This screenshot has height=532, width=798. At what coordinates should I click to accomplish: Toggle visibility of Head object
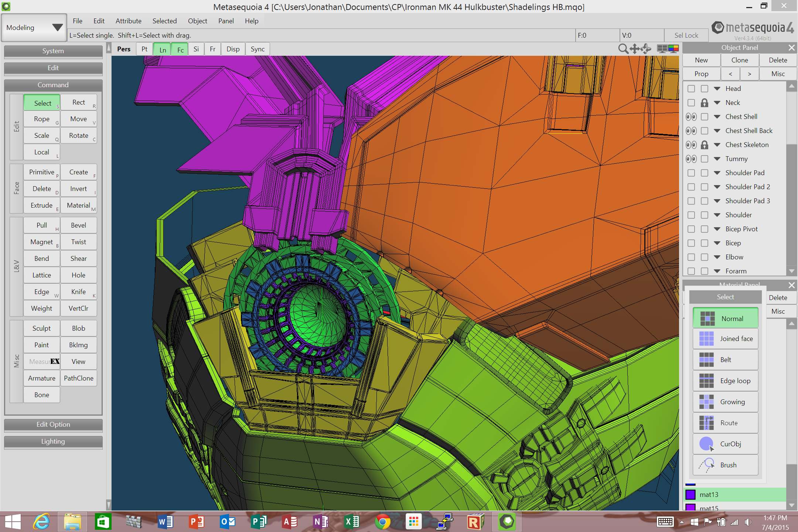coord(691,89)
